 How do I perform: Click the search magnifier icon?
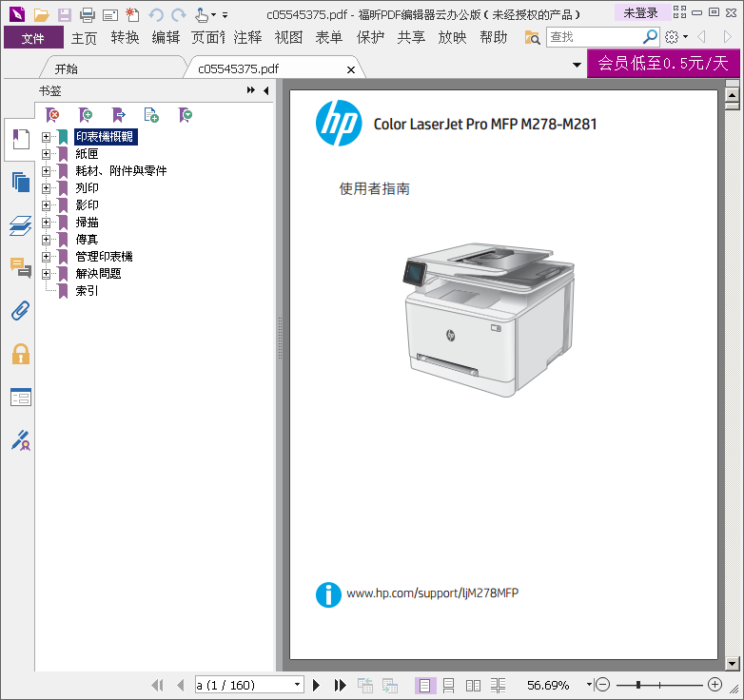pos(650,36)
